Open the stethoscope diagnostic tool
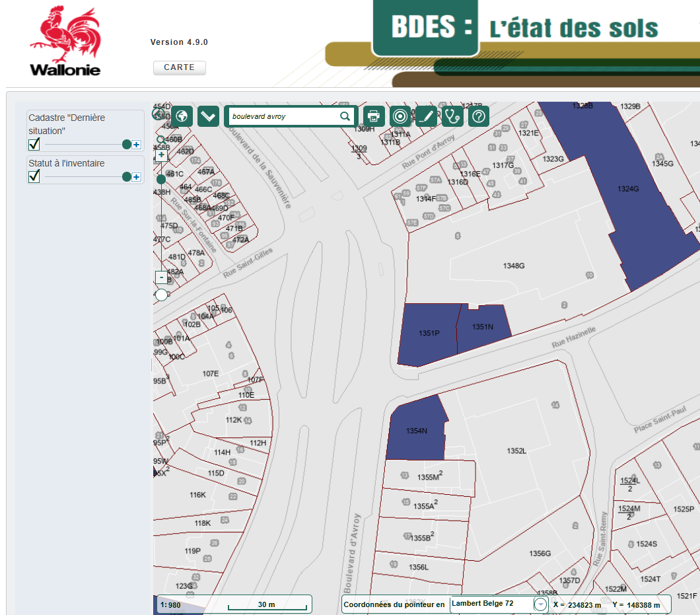700x615 pixels. point(452,116)
